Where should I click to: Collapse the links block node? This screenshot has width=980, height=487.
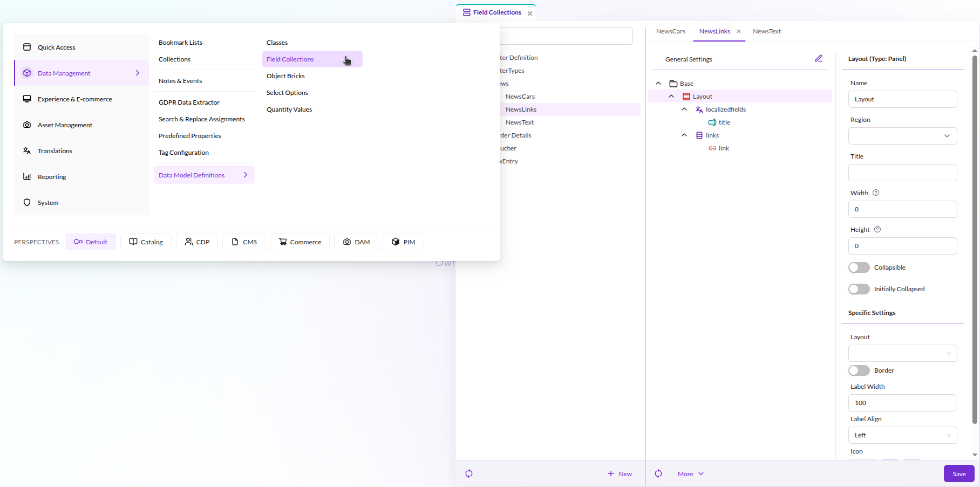pyautogui.click(x=684, y=135)
